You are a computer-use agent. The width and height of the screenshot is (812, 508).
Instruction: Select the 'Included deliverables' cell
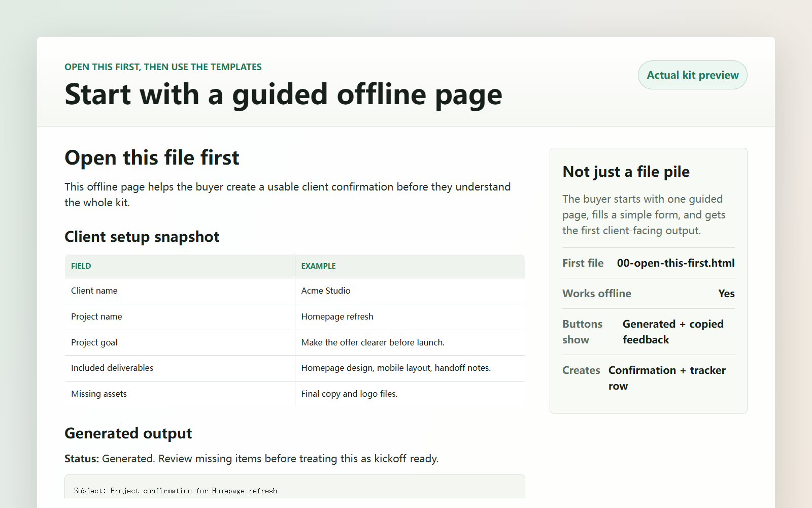180,368
